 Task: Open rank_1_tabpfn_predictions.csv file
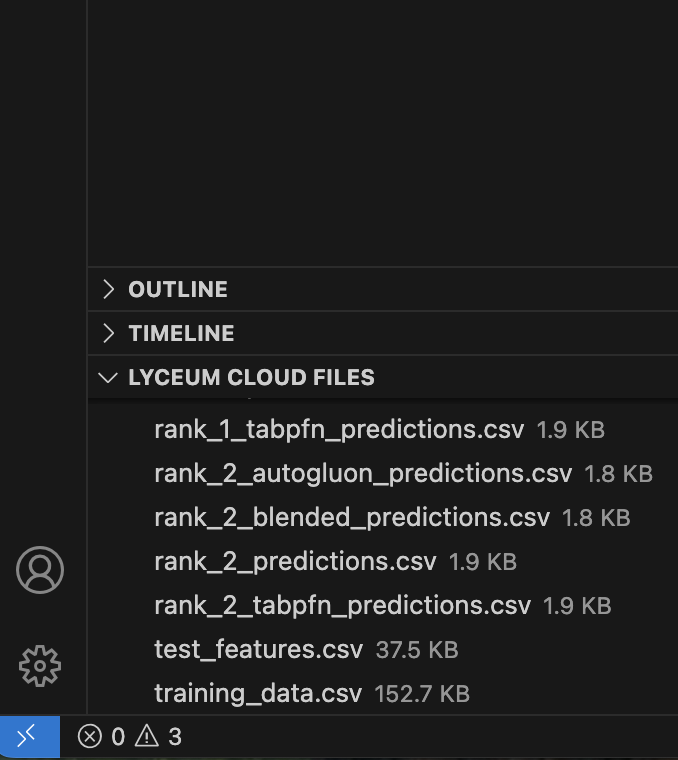339,429
